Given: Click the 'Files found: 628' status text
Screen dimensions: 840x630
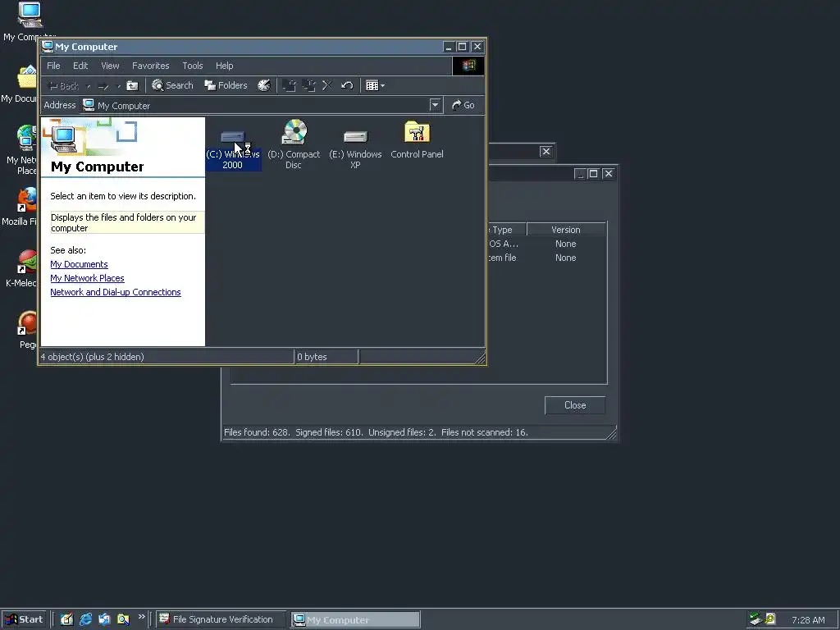Looking at the screenshot, I should [256, 432].
